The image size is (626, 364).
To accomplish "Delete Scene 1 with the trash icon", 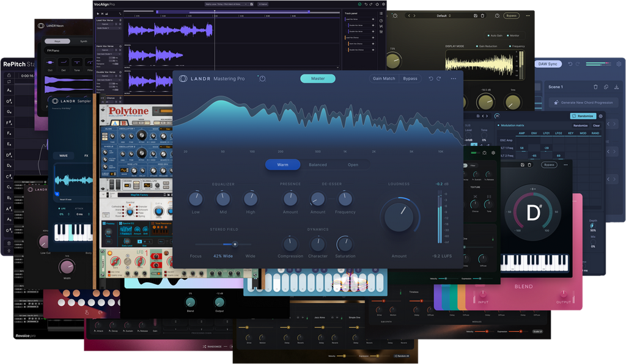I will pos(595,87).
